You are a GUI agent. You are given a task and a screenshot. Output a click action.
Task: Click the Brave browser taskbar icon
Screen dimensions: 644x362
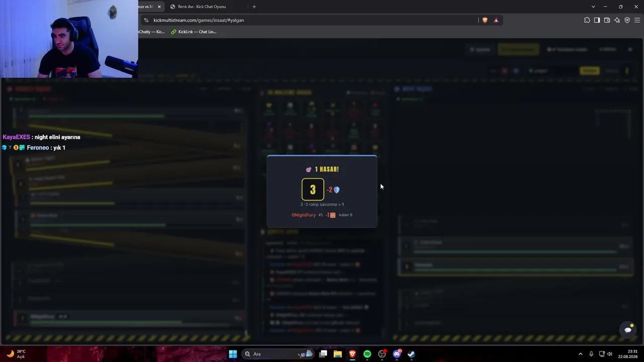352,354
